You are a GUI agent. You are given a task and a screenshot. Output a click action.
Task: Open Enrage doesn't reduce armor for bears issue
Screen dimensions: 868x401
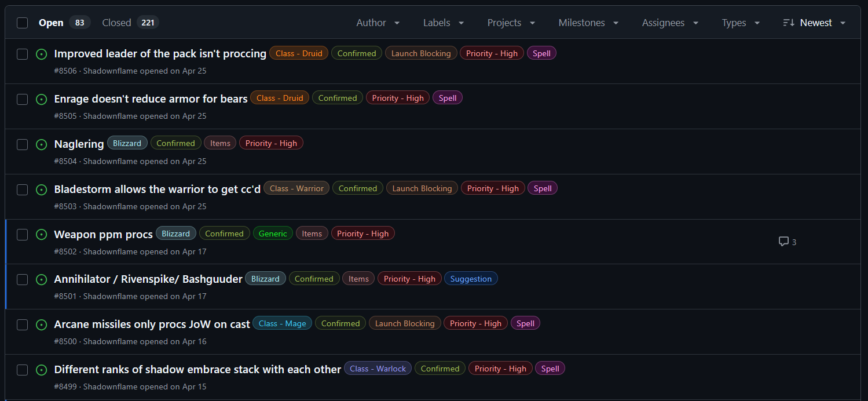151,99
